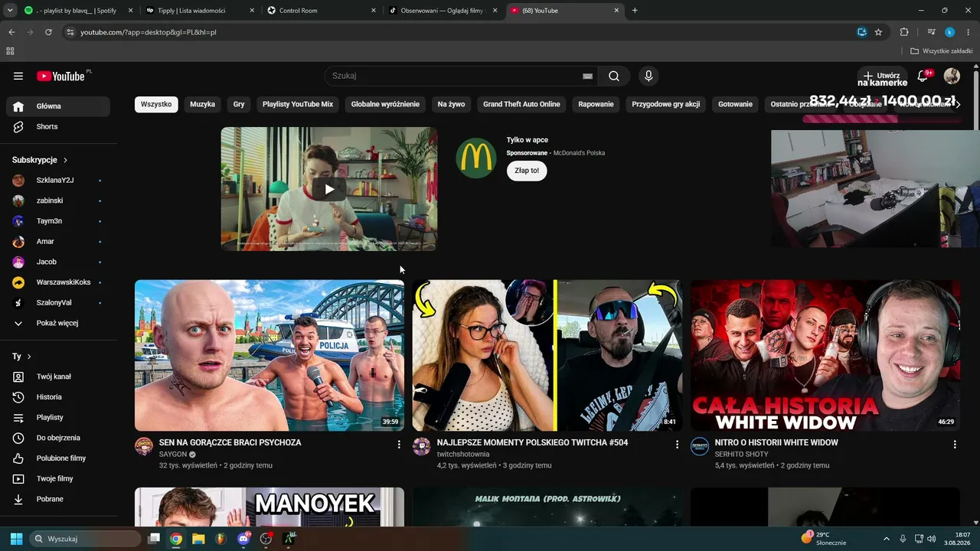Select the Grand Theft Auto Online chip
This screenshot has width=980, height=551.
[521, 104]
